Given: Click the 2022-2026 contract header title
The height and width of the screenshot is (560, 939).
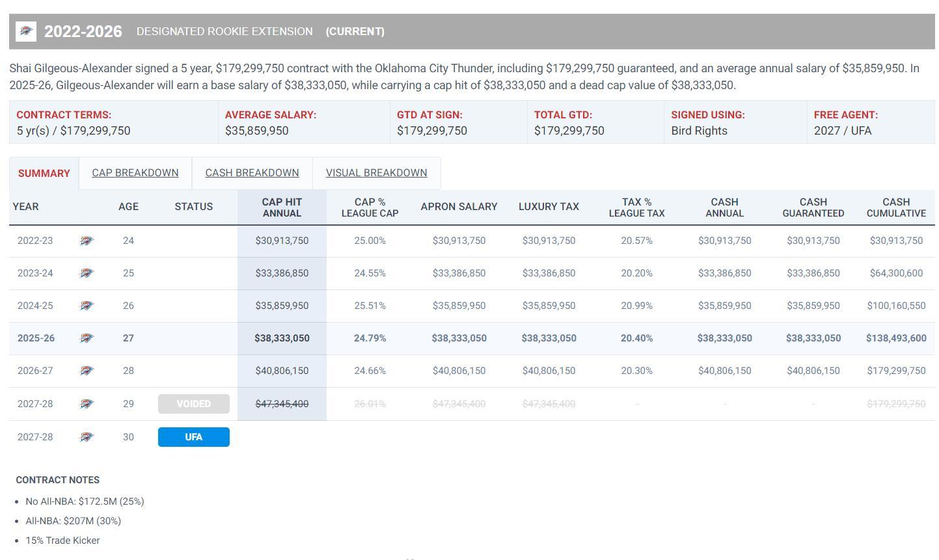Looking at the screenshot, I should pyautogui.click(x=83, y=32).
